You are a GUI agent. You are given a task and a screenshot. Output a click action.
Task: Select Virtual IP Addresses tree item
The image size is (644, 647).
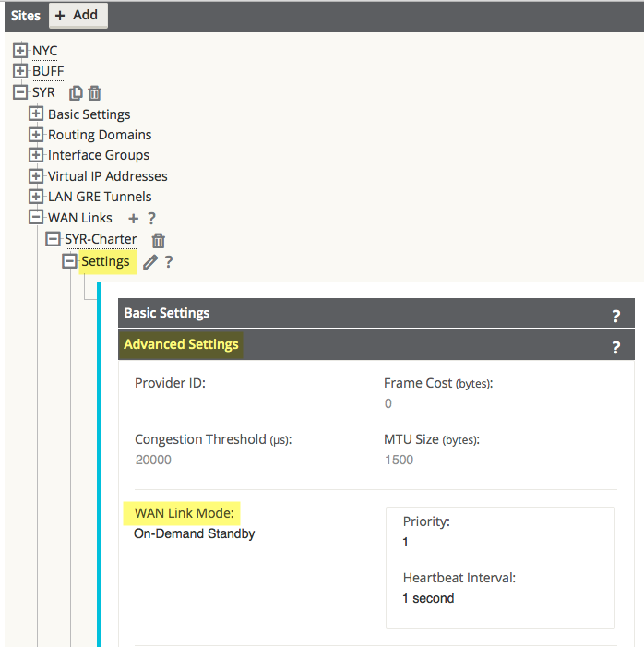coord(107,176)
